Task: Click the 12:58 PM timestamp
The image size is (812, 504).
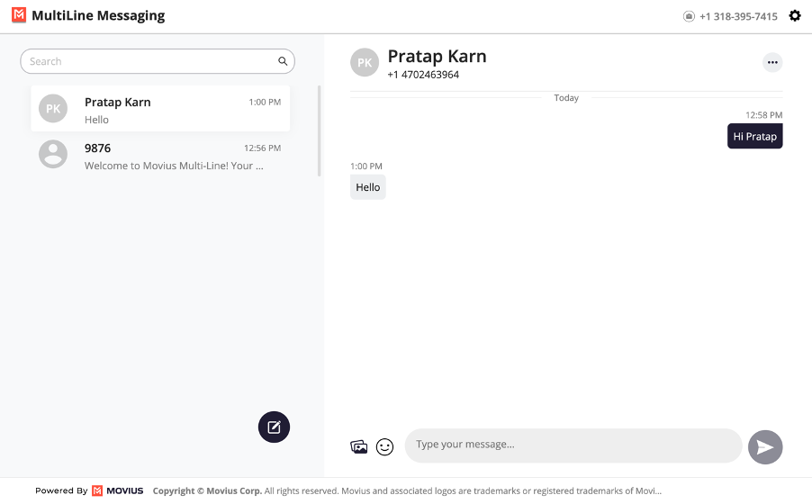Action: tap(764, 115)
